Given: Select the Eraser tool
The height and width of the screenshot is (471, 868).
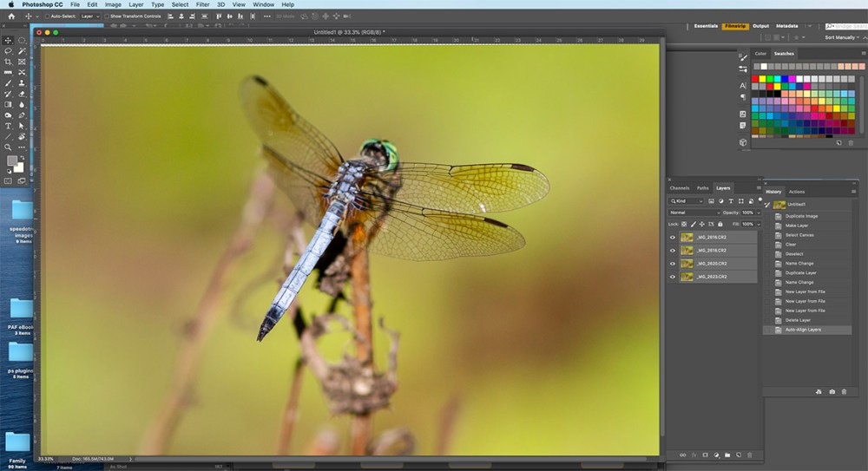Looking at the screenshot, I should coord(22,94).
